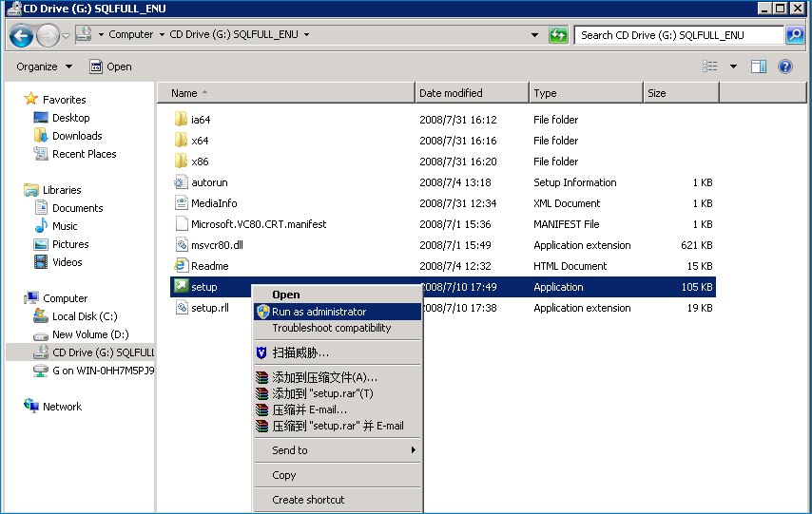Open recent pages dropdown beside Forward
This screenshot has height=514, width=812.
pyautogui.click(x=66, y=36)
